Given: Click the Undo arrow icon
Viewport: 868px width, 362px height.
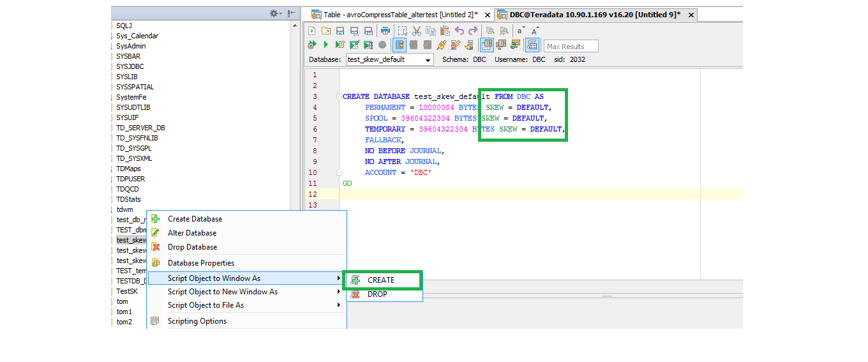Looking at the screenshot, I should click(x=459, y=31).
